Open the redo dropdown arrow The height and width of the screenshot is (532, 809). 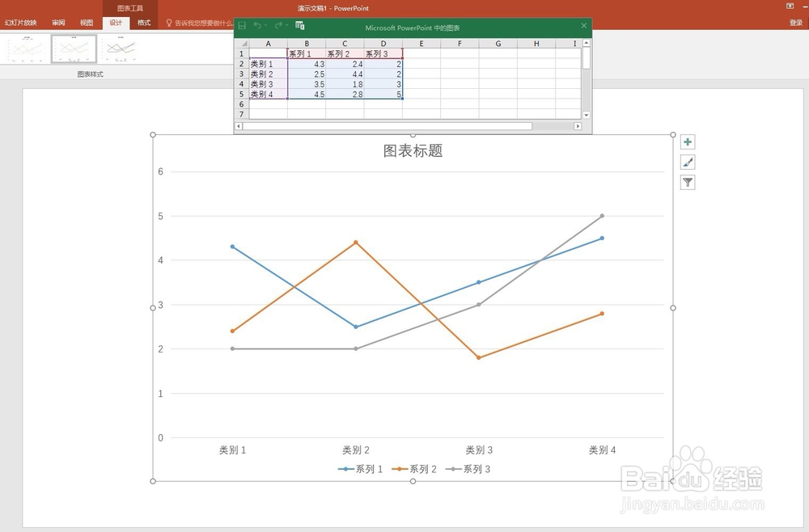287,25
